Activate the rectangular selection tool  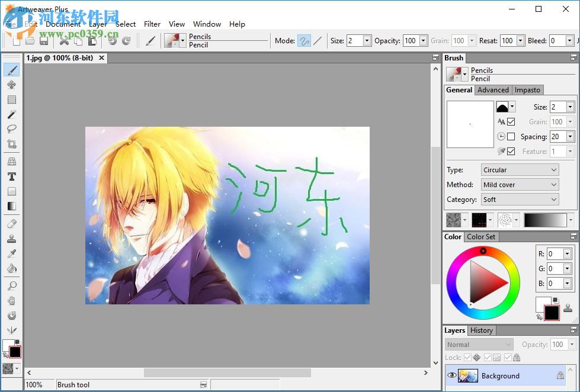(x=12, y=99)
